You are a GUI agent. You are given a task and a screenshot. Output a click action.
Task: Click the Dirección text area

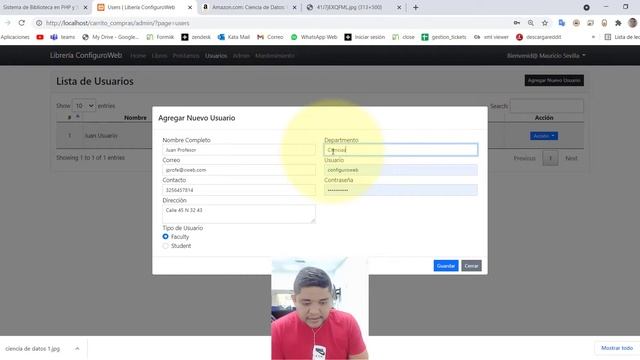(x=239, y=214)
